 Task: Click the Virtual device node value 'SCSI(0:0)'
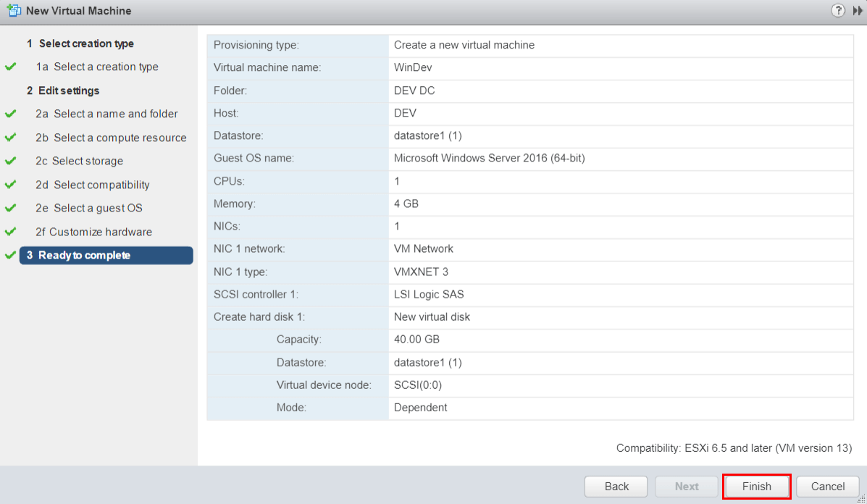pyautogui.click(x=417, y=385)
